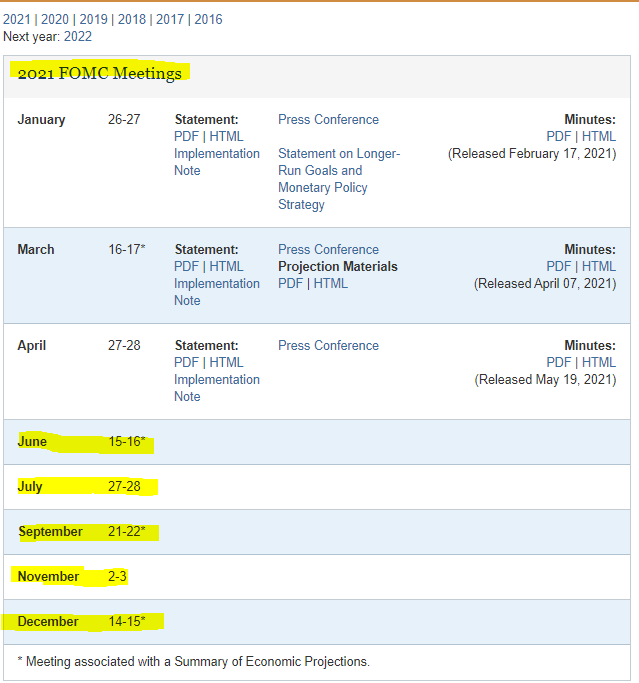Open April Statement HTML link
The height and width of the screenshot is (683, 639).
(x=226, y=362)
